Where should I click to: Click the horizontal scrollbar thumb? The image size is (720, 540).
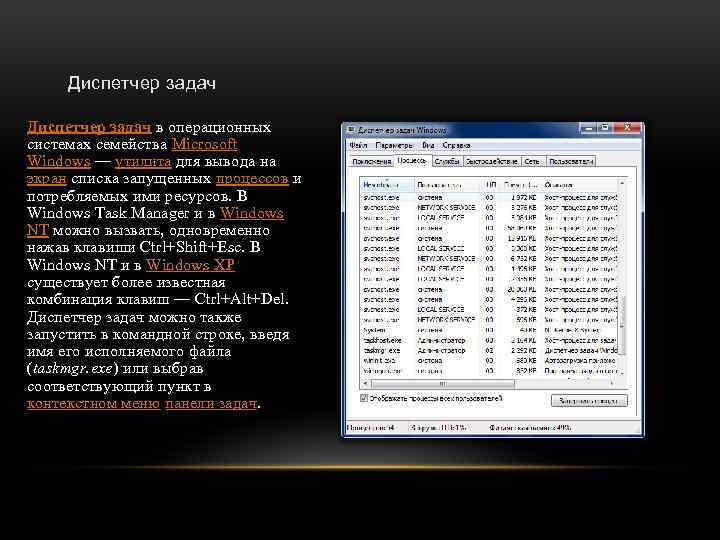[443, 383]
